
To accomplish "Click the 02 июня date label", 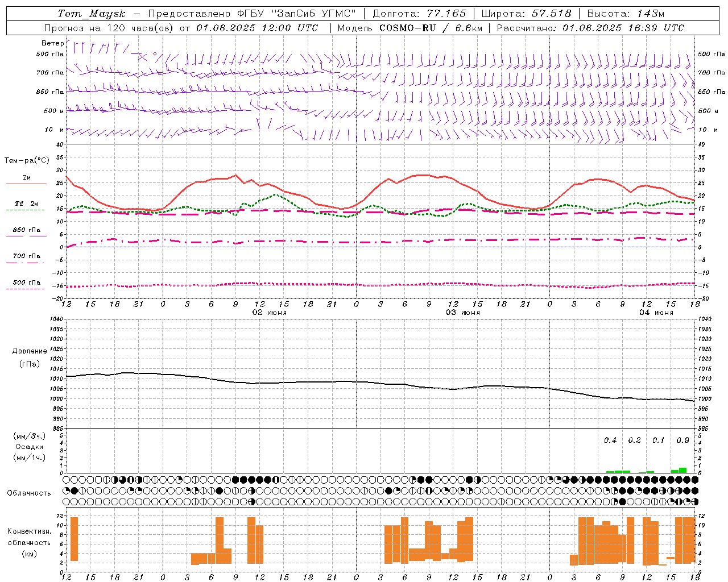I will click(270, 313).
